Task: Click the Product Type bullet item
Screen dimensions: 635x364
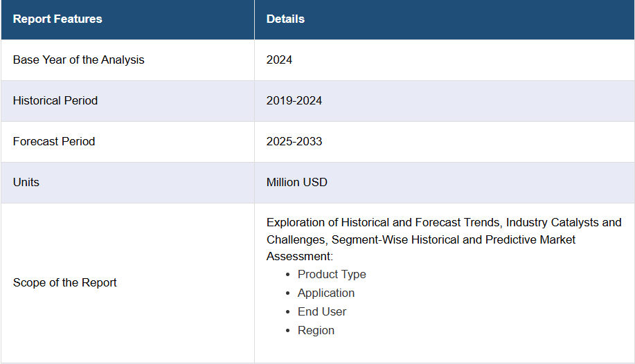Action: pyautogui.click(x=332, y=275)
